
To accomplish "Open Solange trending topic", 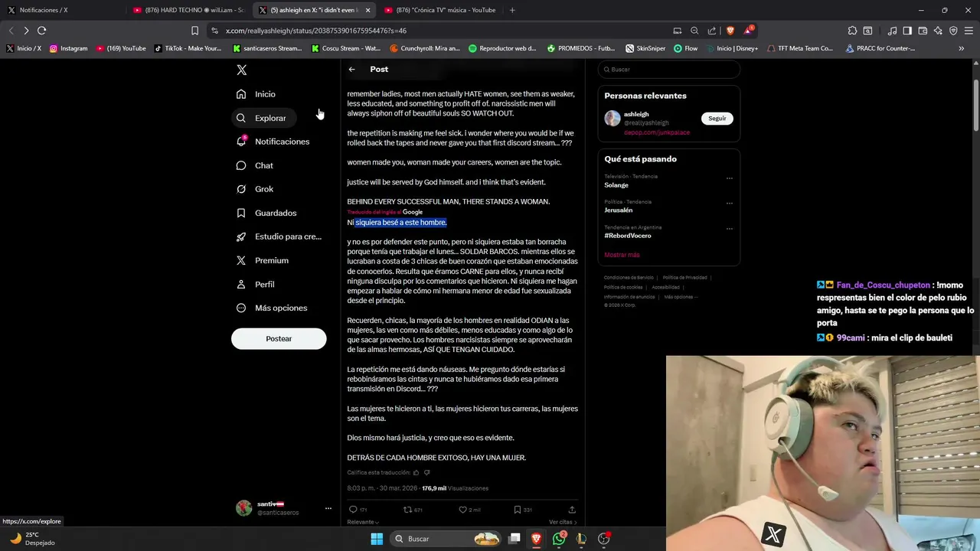I will pyautogui.click(x=616, y=185).
